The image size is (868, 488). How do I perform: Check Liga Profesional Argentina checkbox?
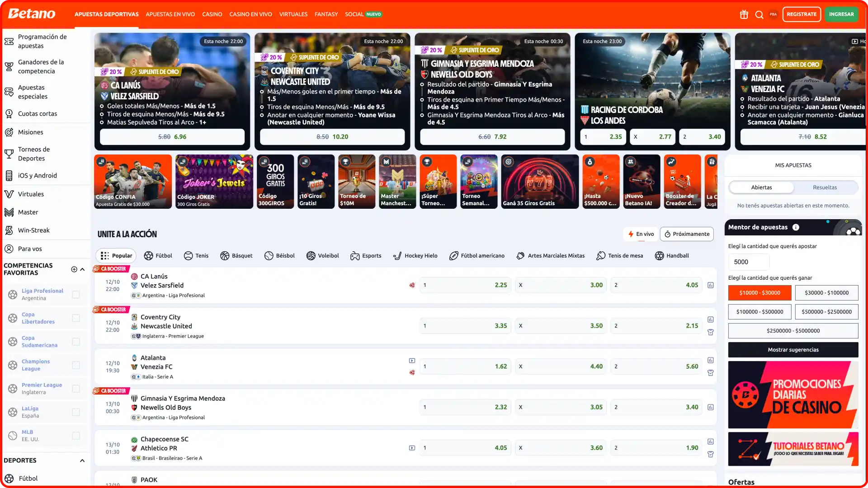click(x=76, y=295)
